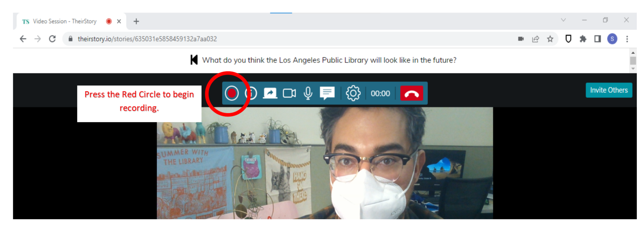Mute the microphone
This screenshot has width=644, height=227.
(308, 93)
